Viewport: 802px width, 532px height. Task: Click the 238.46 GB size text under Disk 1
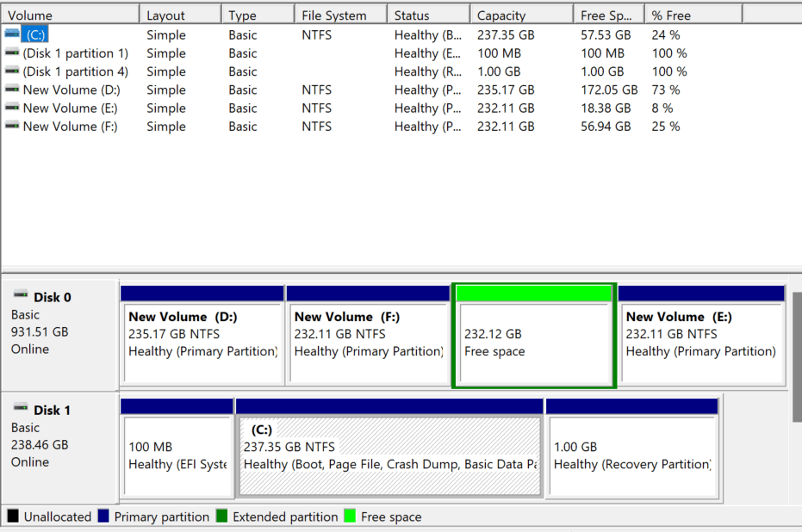pos(40,445)
